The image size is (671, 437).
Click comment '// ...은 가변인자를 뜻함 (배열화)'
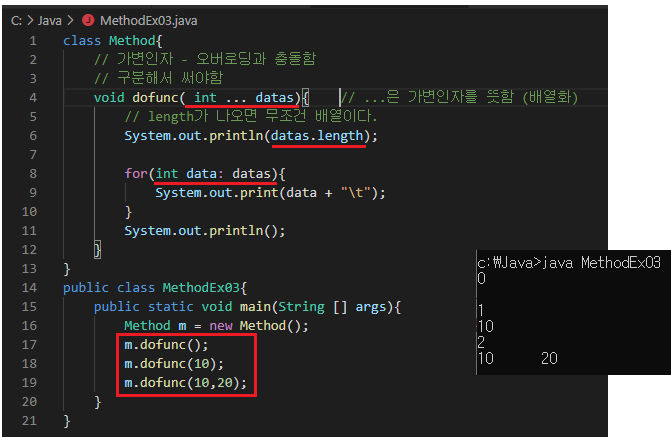click(460, 98)
